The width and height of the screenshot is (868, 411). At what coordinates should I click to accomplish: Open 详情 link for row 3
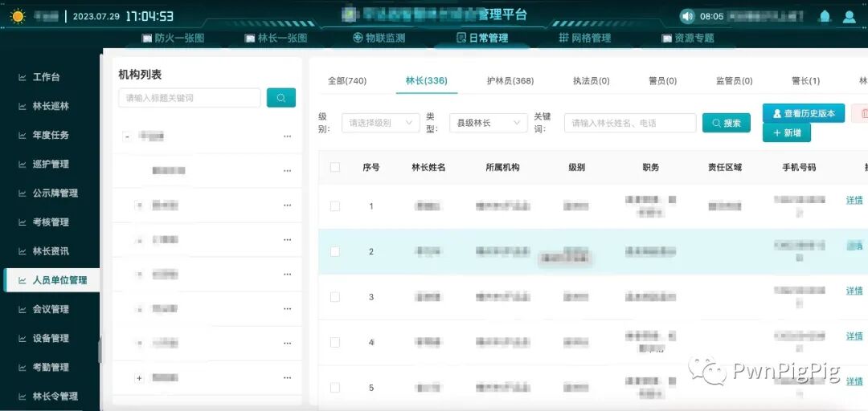(x=854, y=291)
